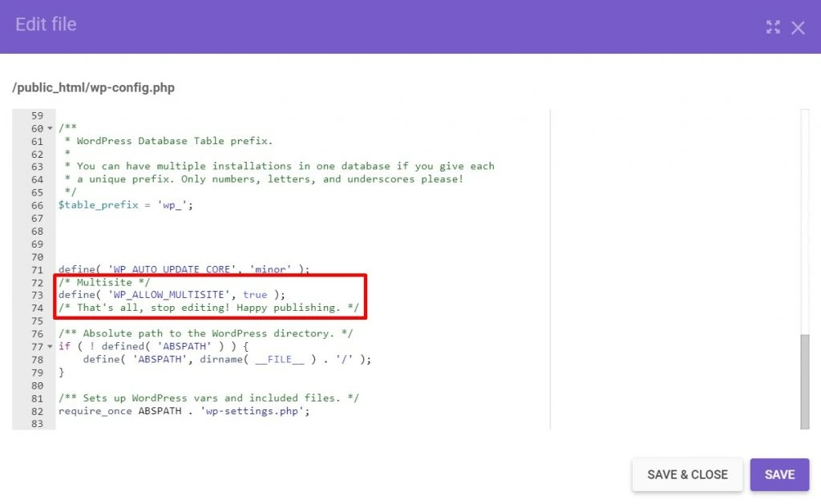Click the 'Absolute path to the WordPress directory' comment

click(x=206, y=333)
